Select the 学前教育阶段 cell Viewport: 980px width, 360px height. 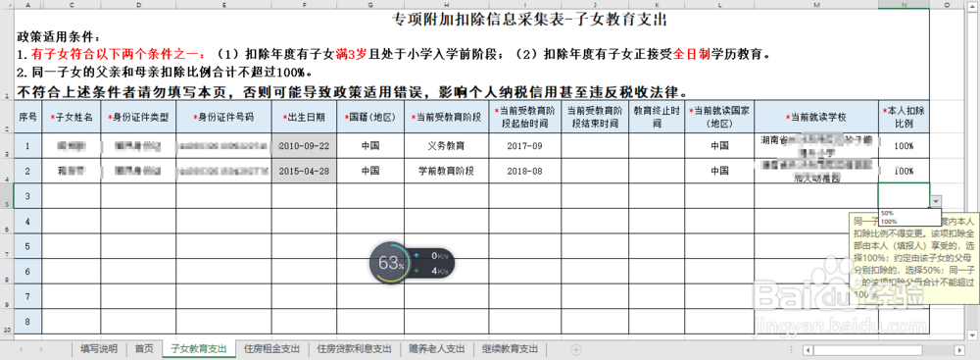coord(446,171)
